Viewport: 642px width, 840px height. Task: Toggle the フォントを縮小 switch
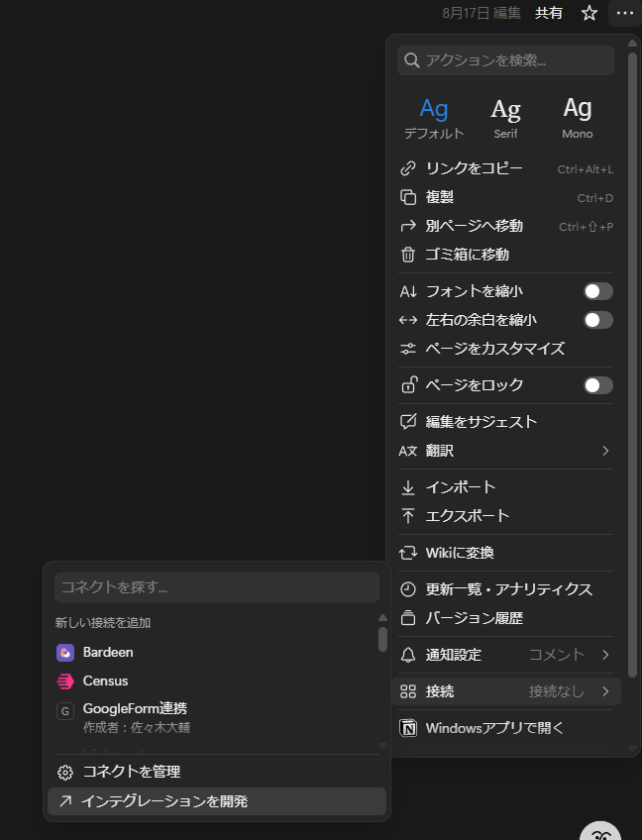click(597, 291)
